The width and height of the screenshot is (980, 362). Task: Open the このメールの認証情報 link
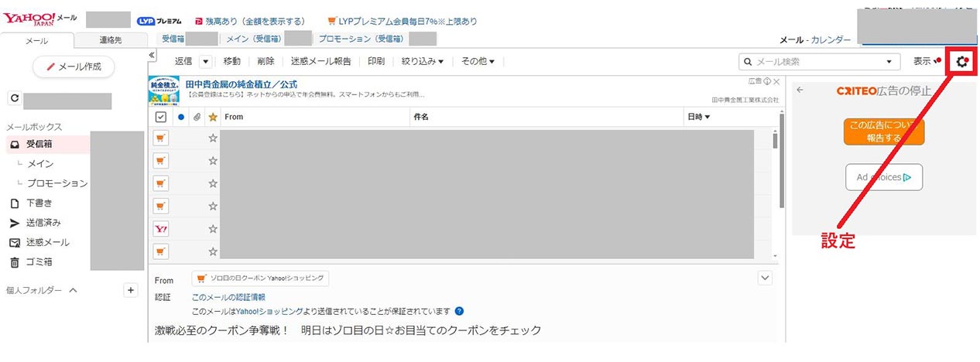tap(228, 297)
